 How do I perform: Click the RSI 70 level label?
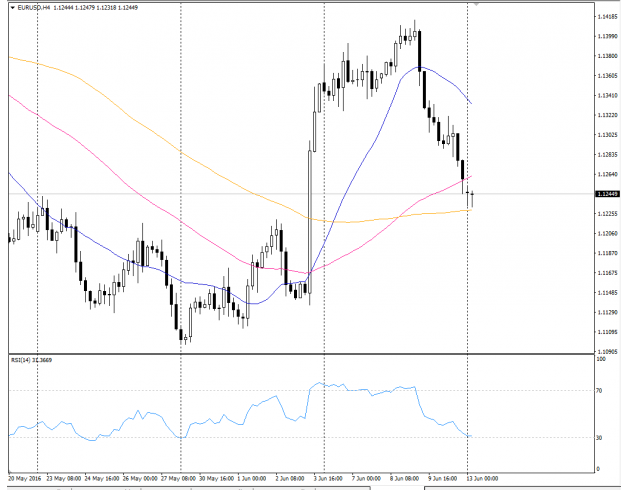point(598,391)
